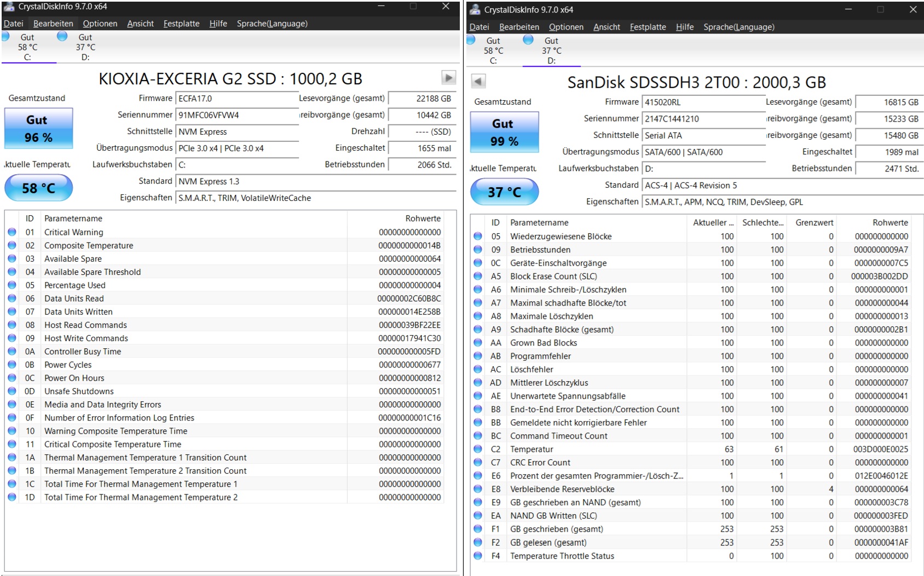This screenshot has height=576, width=924.
Task: Click the status orb beside CRC Error Count
Action: pos(478,463)
